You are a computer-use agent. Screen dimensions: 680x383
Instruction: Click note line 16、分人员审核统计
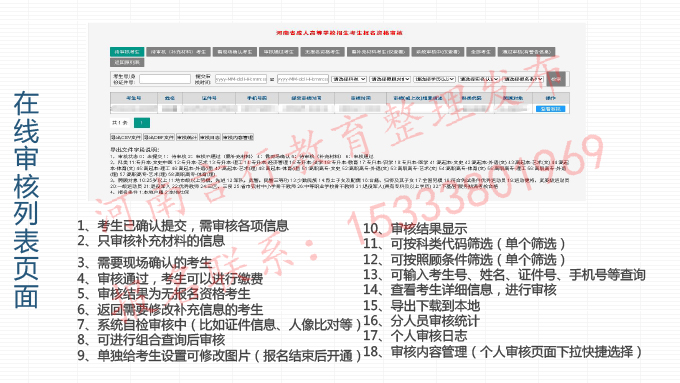click(422, 321)
